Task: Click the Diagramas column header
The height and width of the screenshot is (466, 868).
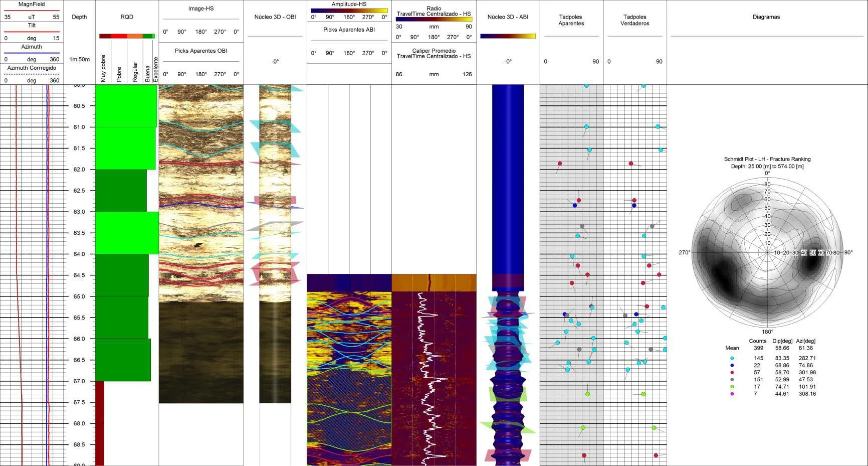Action: (x=766, y=17)
